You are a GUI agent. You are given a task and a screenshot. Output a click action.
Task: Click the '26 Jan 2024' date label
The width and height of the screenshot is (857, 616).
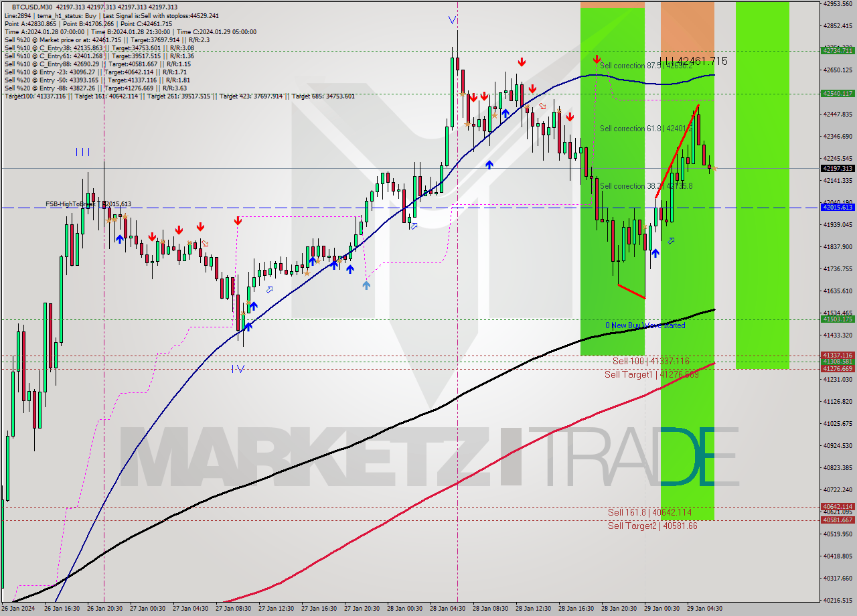(x=18, y=609)
